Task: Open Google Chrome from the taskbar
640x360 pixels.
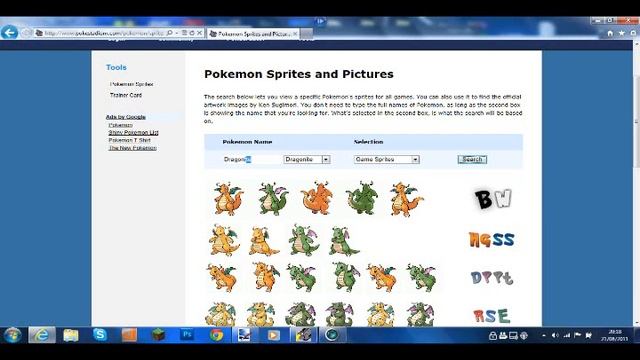Action: coord(216,335)
